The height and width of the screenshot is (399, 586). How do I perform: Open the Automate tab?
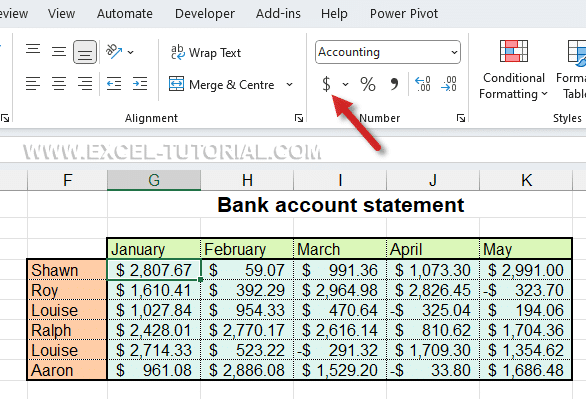pos(124,14)
